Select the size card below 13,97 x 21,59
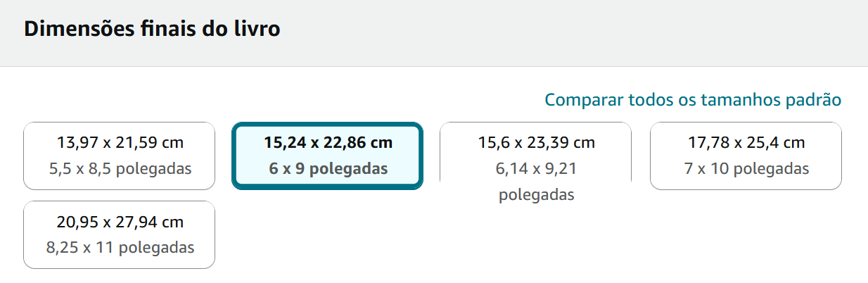The height and width of the screenshot is (283, 868). tap(119, 234)
